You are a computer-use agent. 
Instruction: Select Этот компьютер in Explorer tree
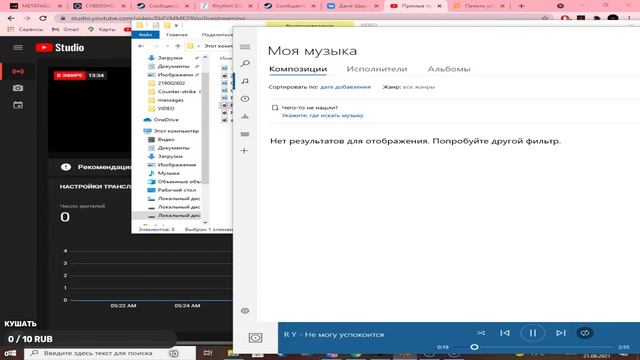point(176,131)
